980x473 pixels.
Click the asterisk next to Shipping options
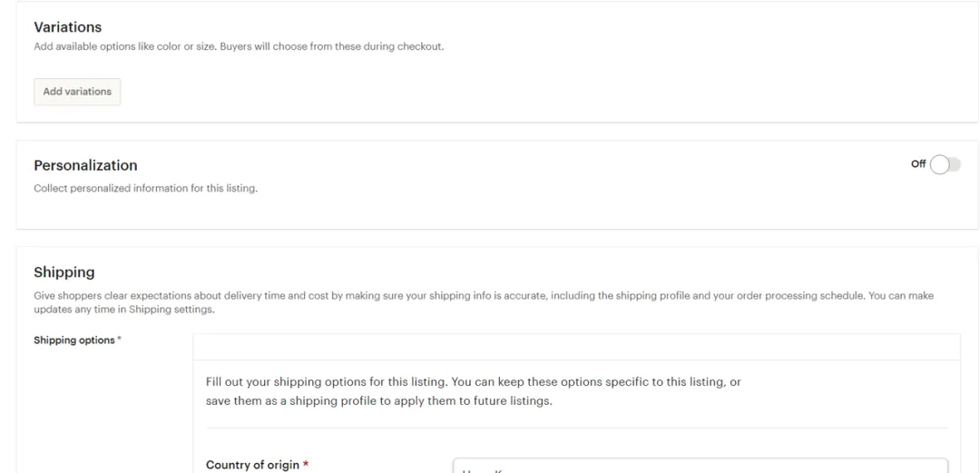coord(120,340)
